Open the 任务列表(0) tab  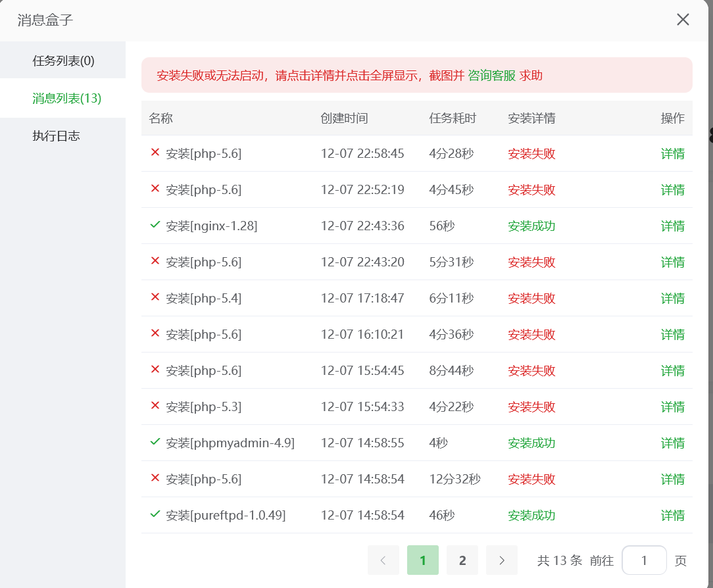coord(63,61)
